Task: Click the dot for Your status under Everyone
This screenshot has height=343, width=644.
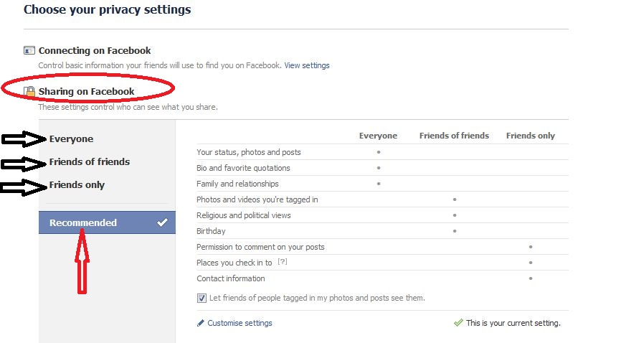Action: 378,152
